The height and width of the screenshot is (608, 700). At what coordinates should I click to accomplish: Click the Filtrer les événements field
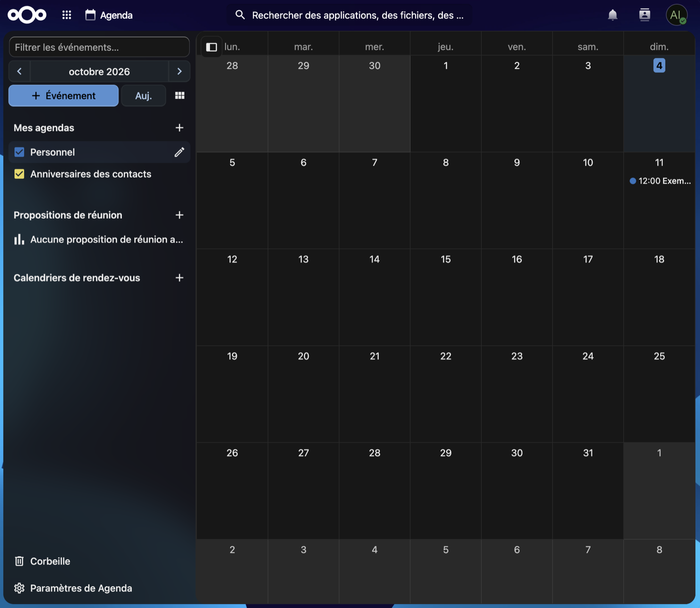99,47
